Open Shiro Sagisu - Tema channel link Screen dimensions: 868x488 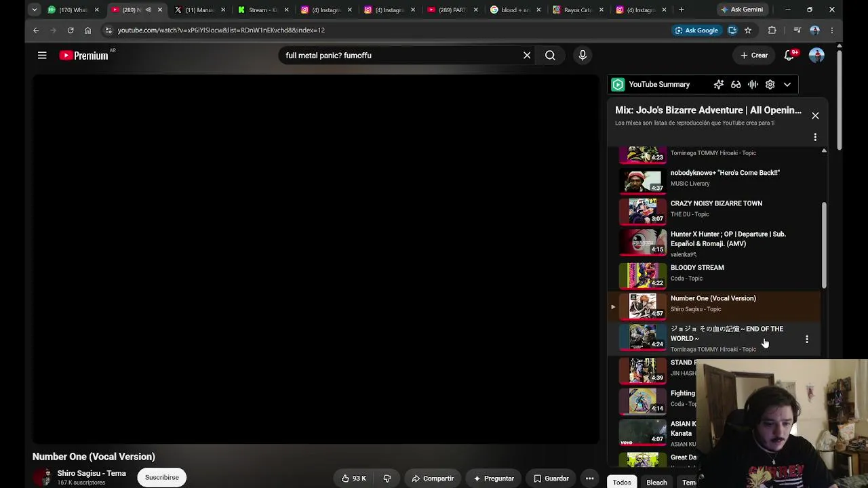92,473
